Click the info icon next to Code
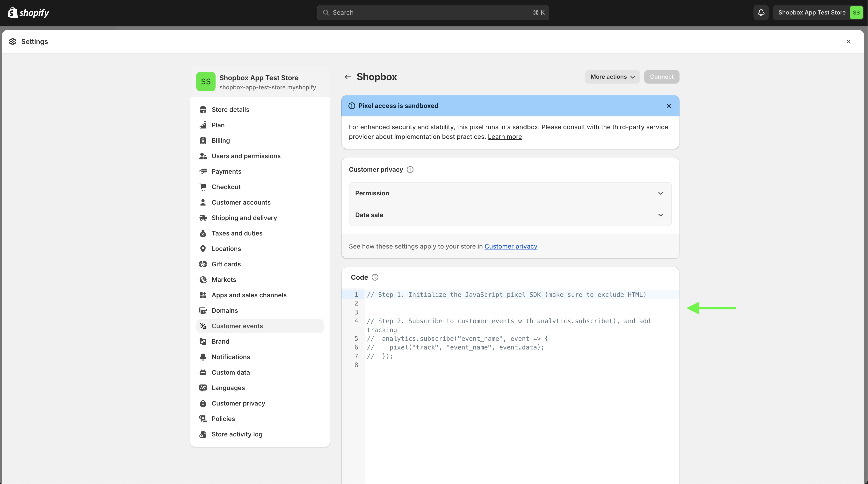 click(375, 277)
